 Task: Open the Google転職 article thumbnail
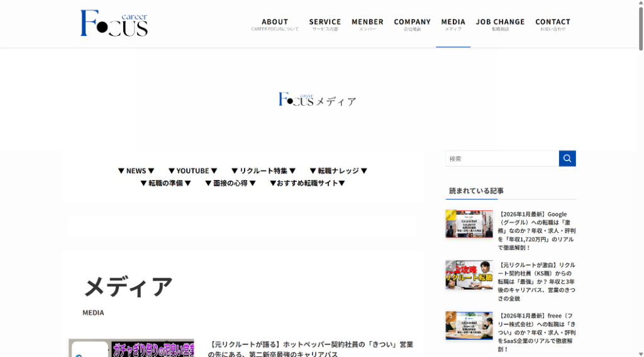pos(469,224)
